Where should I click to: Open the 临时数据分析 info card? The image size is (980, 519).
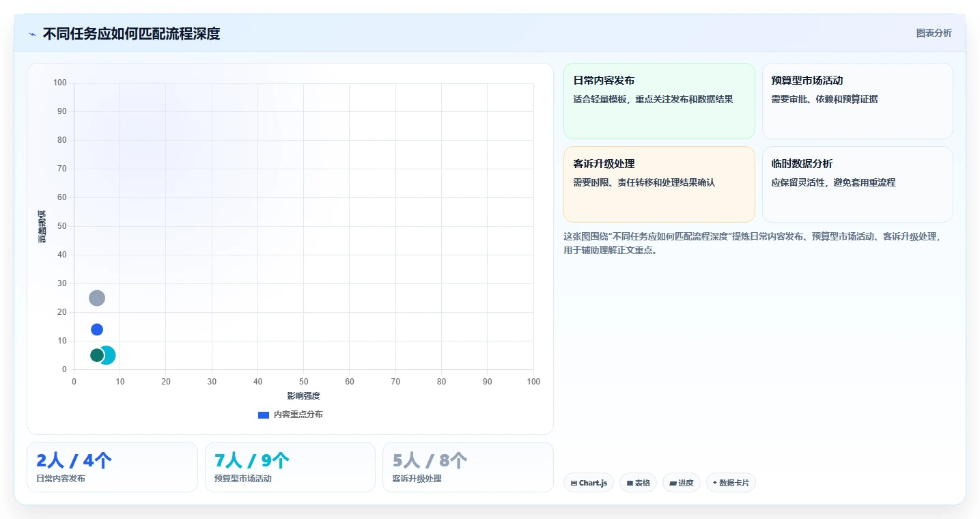857,184
